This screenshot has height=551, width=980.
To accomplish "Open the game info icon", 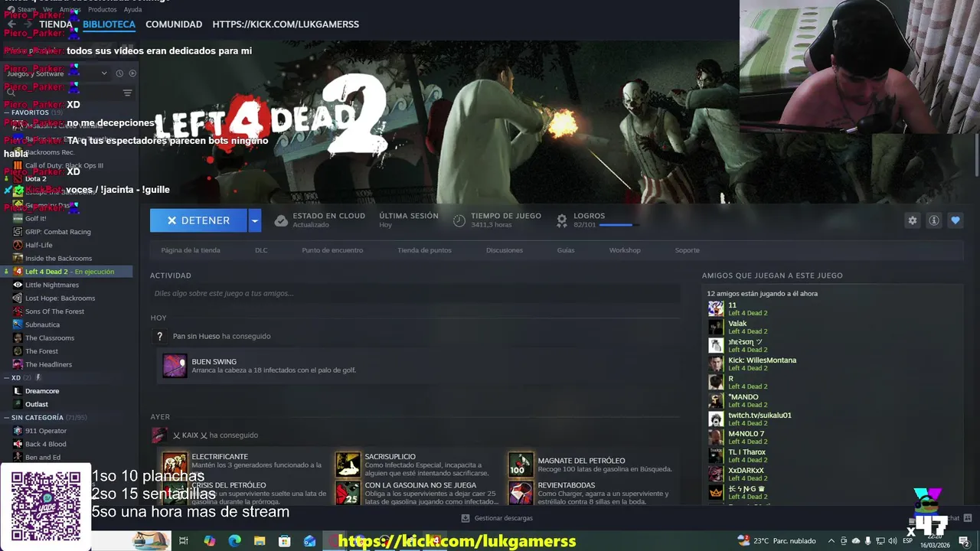I will 933,220.
